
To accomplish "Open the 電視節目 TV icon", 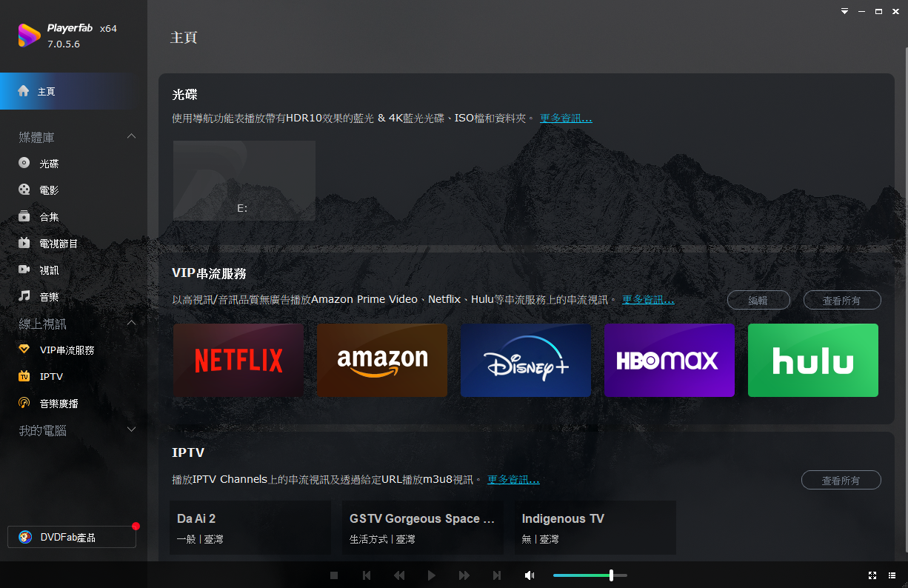I will tap(24, 244).
